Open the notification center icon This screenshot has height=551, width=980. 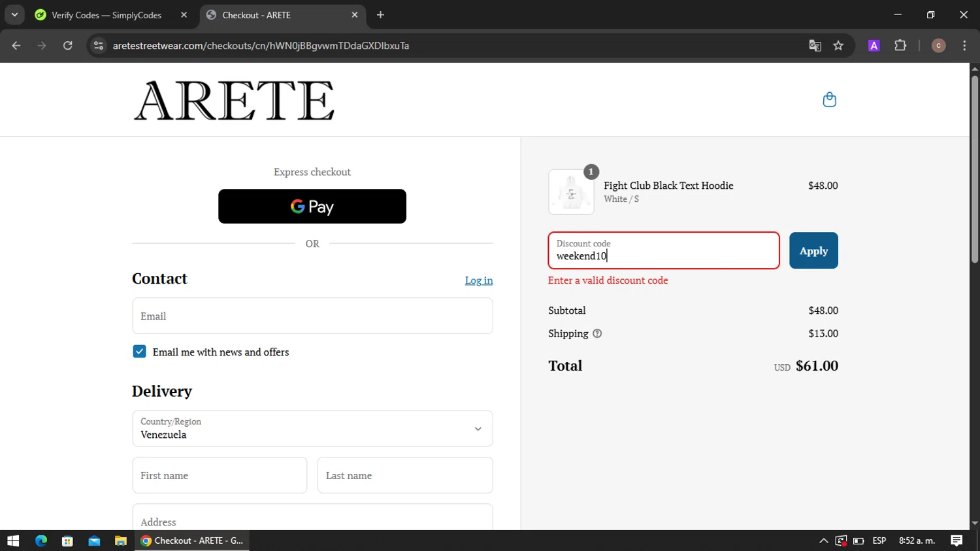pos(956,541)
